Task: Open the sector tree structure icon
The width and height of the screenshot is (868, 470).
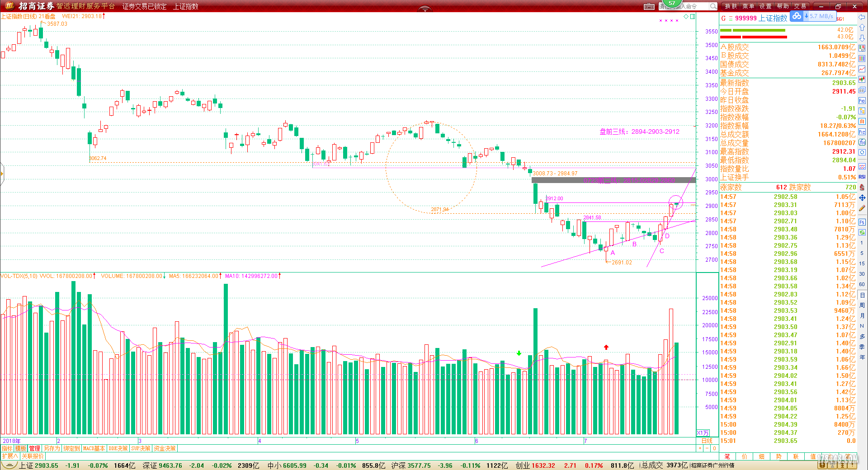Action: click(862, 111)
